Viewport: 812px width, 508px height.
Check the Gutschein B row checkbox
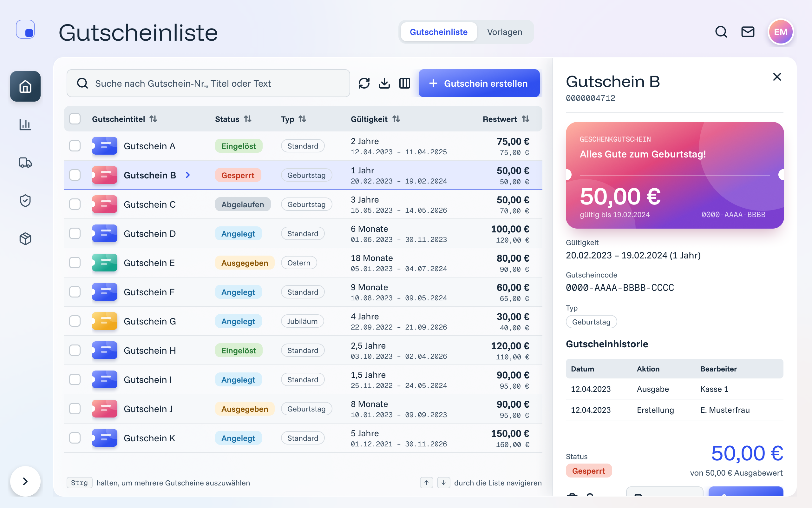[75, 175]
